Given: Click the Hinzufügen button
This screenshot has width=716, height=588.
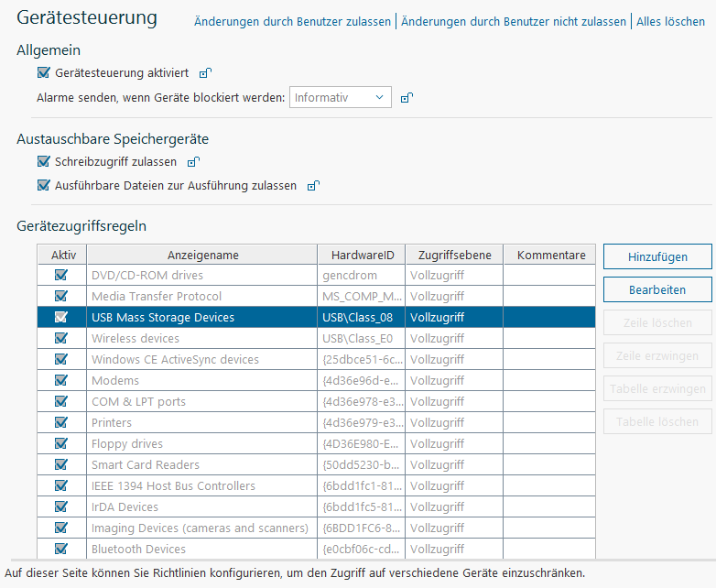Looking at the screenshot, I should click(657, 256).
